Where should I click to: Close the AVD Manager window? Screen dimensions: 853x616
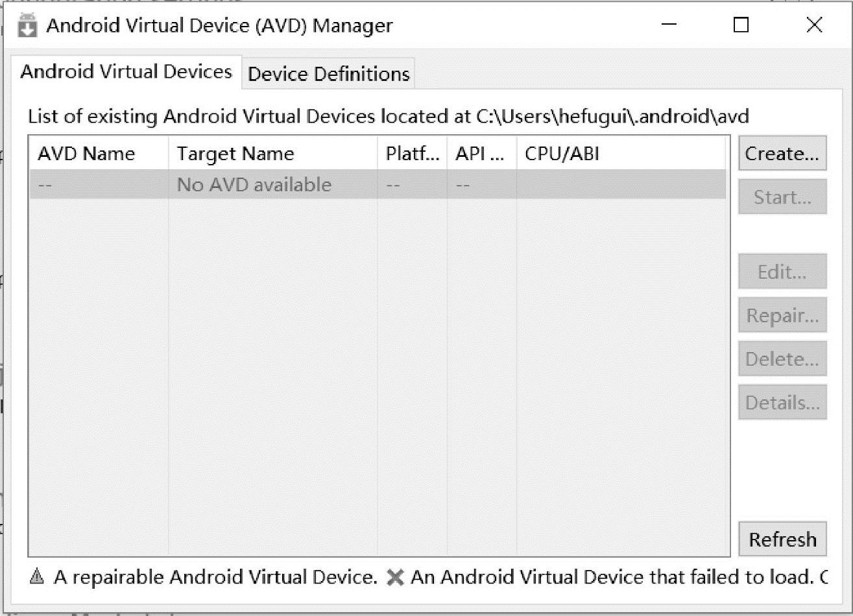coord(814,25)
